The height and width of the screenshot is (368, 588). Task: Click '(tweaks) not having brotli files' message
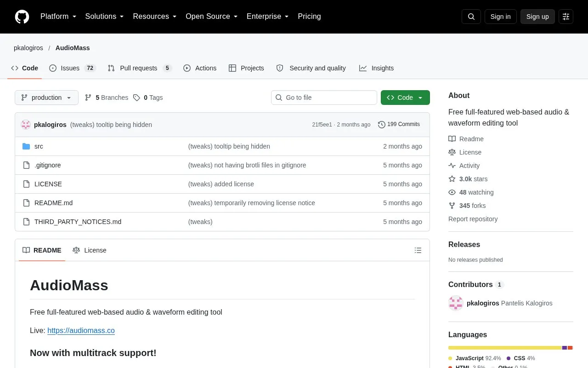[x=247, y=165]
